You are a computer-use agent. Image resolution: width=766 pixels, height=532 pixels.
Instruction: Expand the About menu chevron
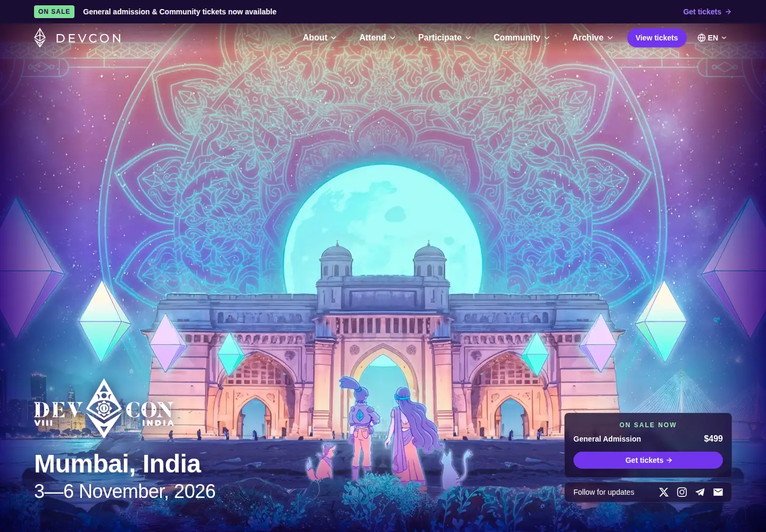334,38
